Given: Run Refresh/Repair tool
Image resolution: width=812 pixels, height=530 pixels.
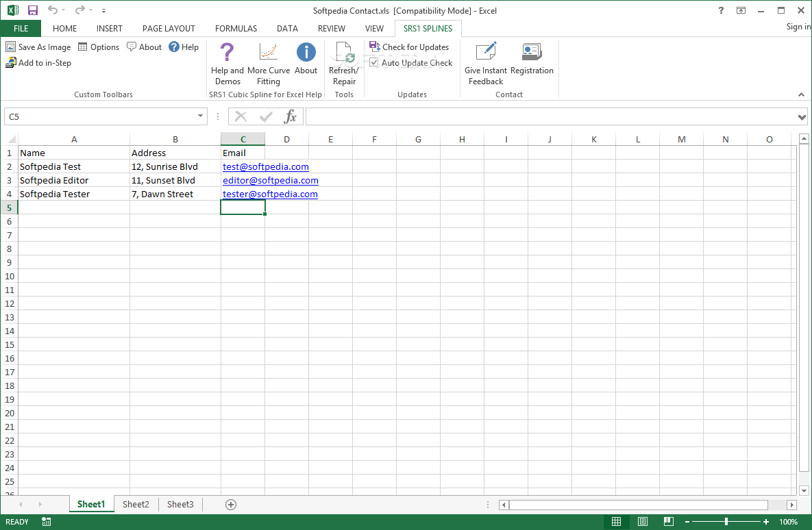Looking at the screenshot, I should (x=344, y=64).
